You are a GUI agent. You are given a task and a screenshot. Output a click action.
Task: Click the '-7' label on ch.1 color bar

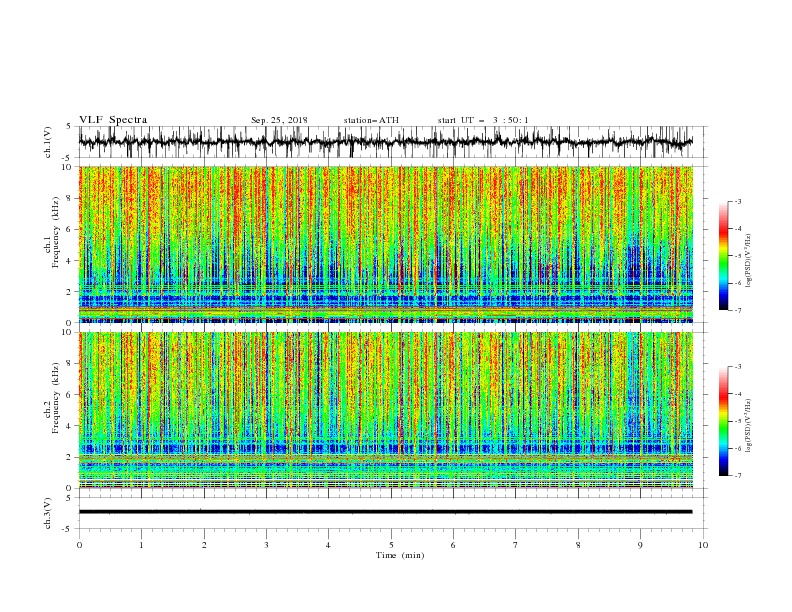(x=737, y=310)
